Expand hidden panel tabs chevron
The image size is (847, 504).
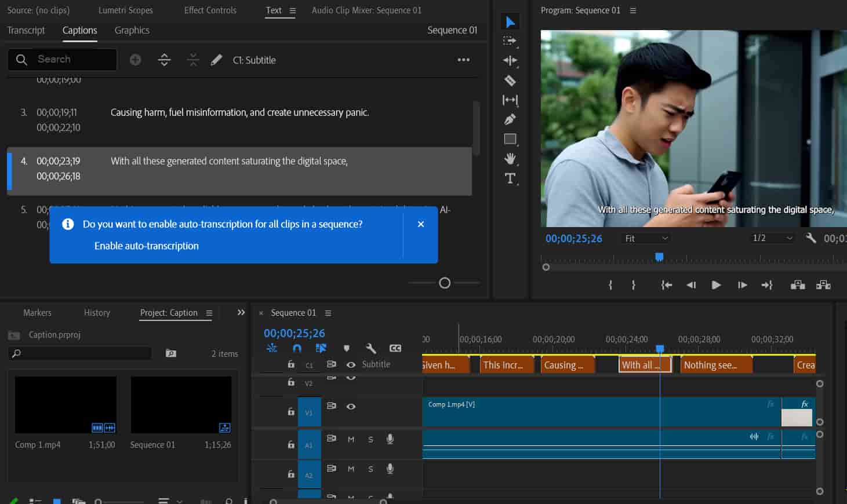pyautogui.click(x=241, y=312)
